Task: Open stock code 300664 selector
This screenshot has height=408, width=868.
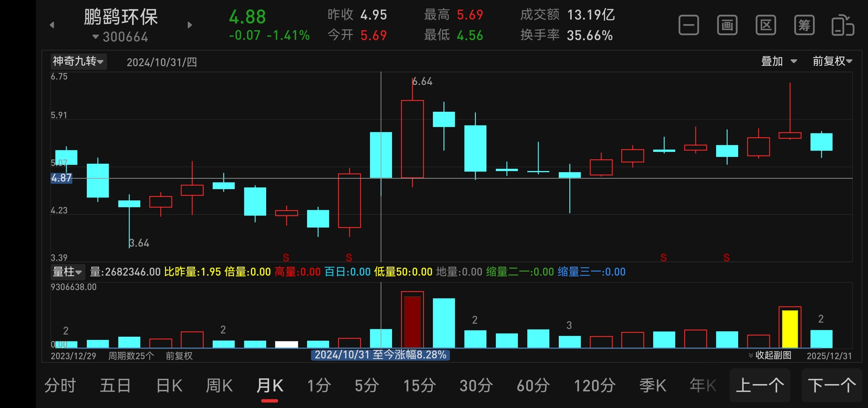Action: click(120, 37)
